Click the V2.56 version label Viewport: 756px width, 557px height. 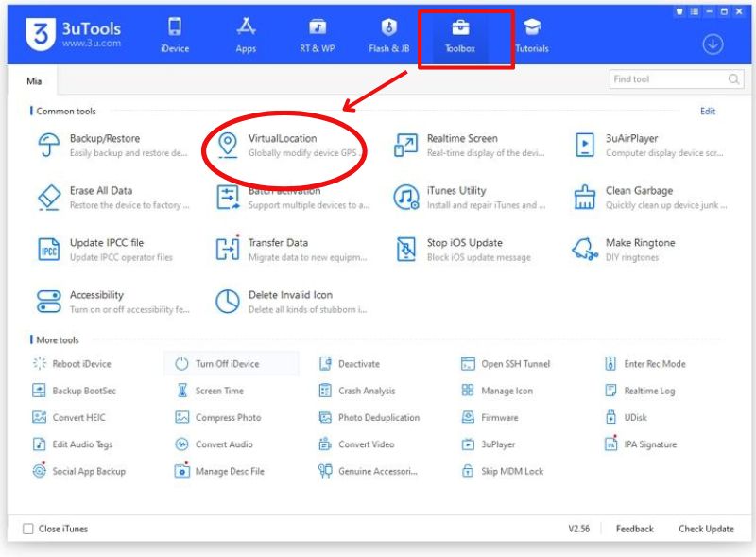[578, 529]
